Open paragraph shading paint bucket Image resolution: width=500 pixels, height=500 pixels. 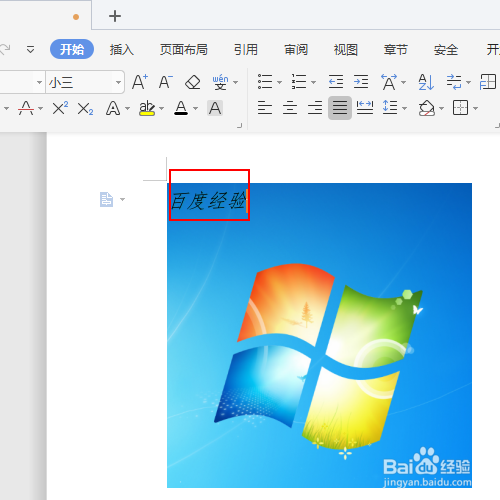point(427,108)
